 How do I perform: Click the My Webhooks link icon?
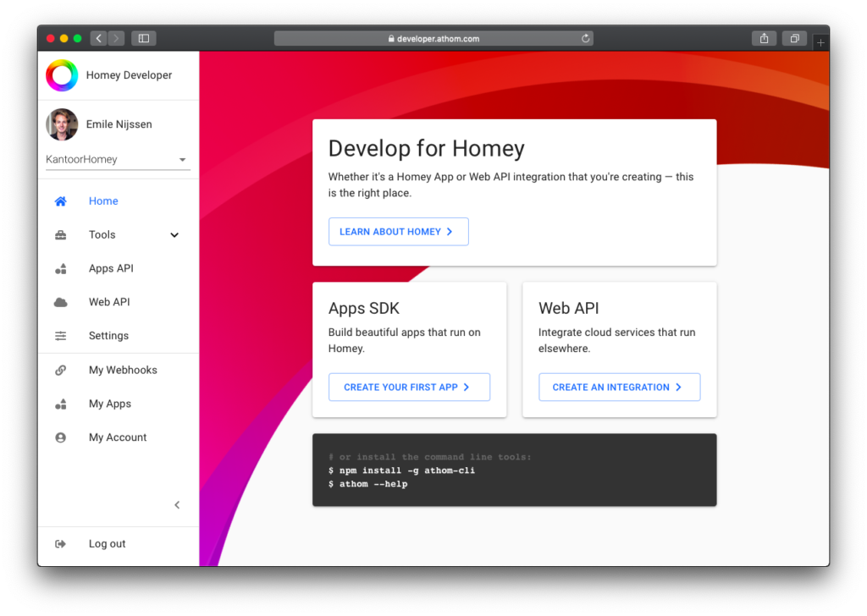click(x=61, y=370)
